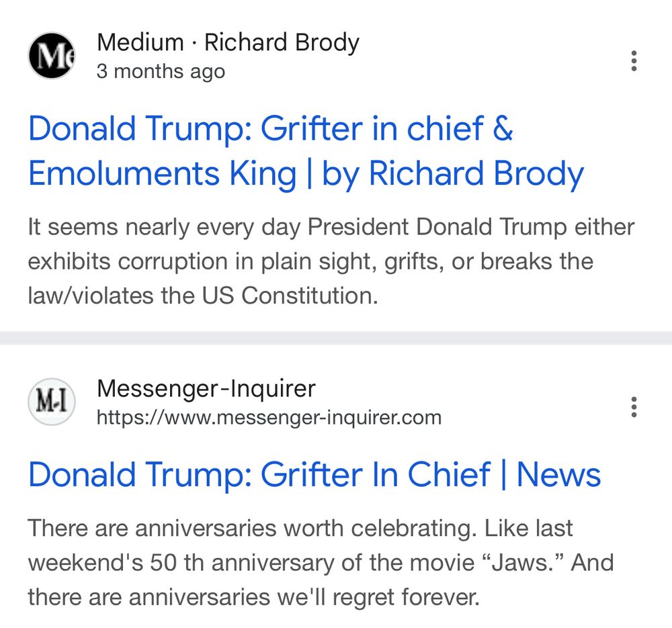Click the Medium favicon logo
The image size is (672, 628).
pos(52,56)
